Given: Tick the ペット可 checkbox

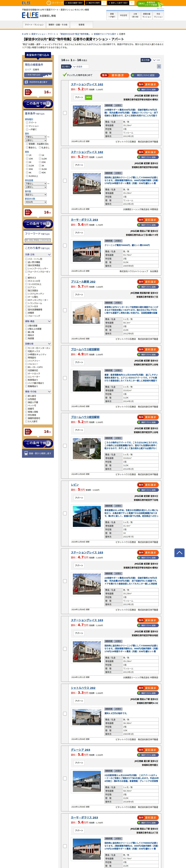Looking at the screenshot, I should pos(26,405).
